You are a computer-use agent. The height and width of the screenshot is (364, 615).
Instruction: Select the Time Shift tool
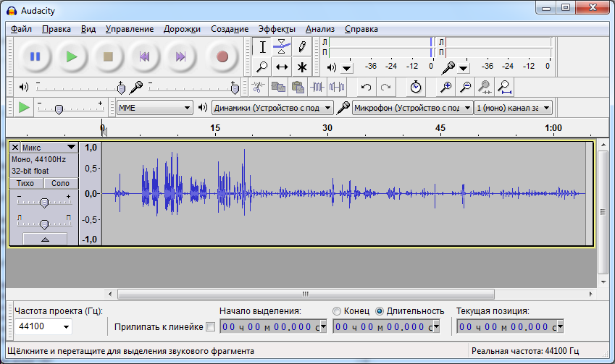click(x=283, y=67)
